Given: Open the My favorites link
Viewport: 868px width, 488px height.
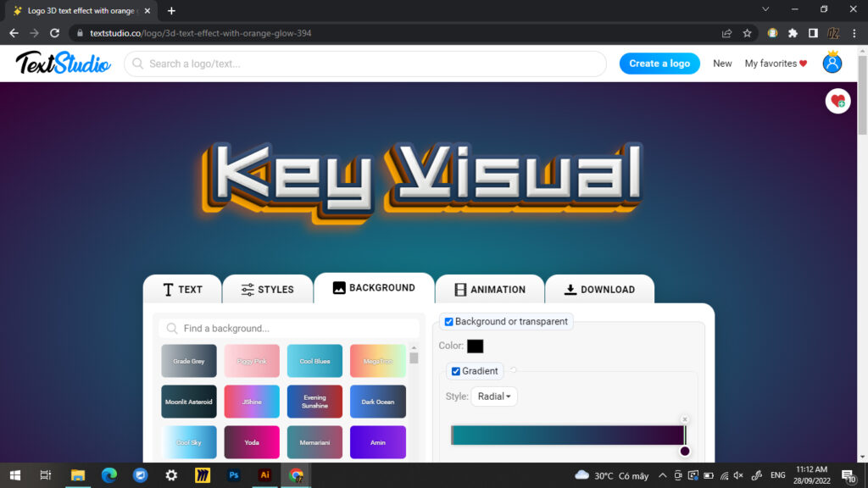Looking at the screenshot, I should 776,64.
